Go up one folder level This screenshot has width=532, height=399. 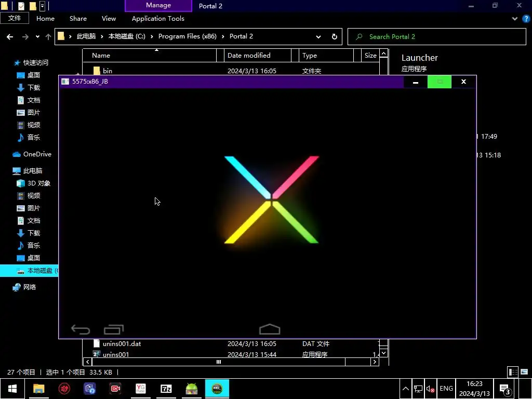click(x=48, y=37)
